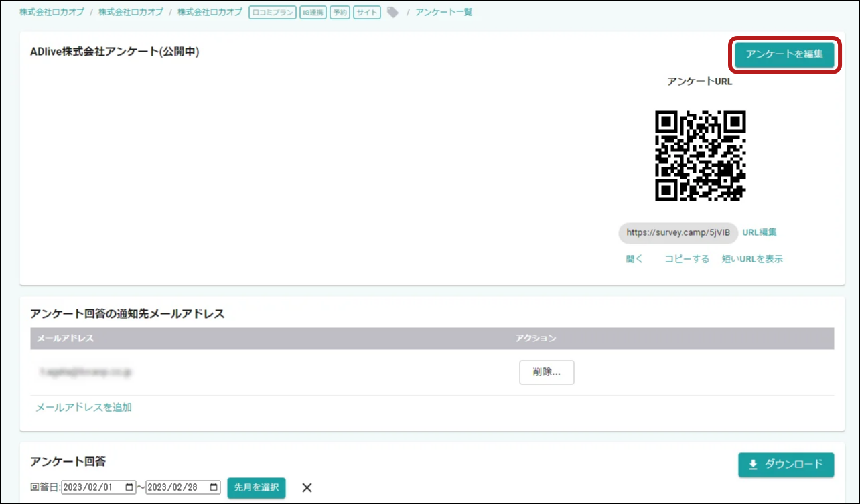Add an address via メールアドレスを追加
The height and width of the screenshot is (504, 860).
coord(84,407)
